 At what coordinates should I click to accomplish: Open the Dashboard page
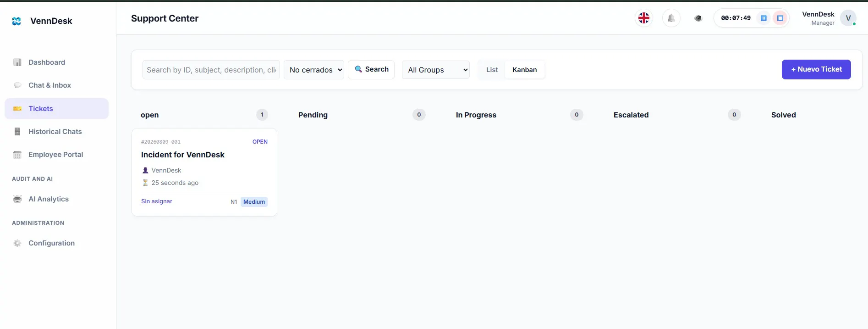click(x=56, y=62)
